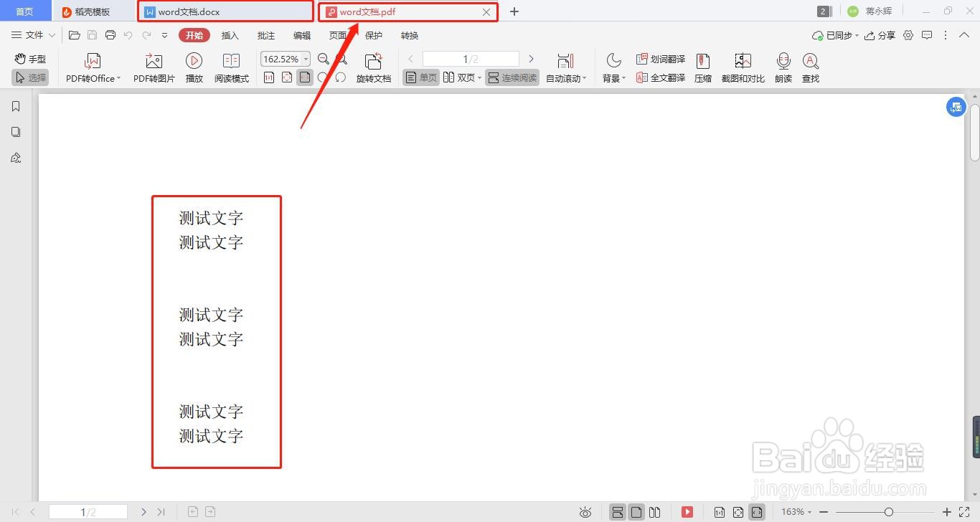Open Screenshot and Compare (截图和对比)
The height and width of the screenshot is (522, 980).
[743, 67]
